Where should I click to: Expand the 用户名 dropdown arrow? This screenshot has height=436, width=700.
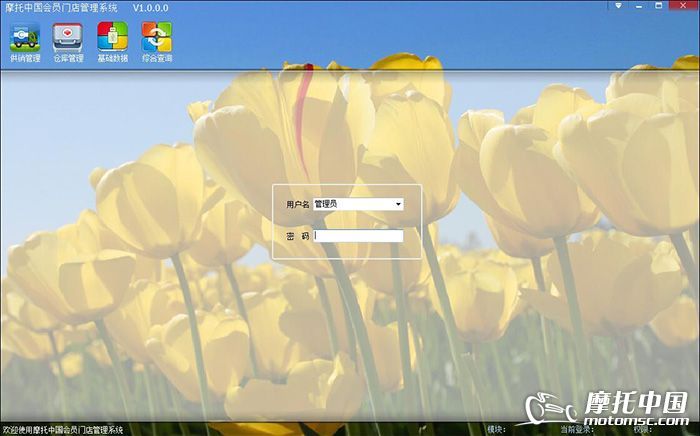(398, 204)
